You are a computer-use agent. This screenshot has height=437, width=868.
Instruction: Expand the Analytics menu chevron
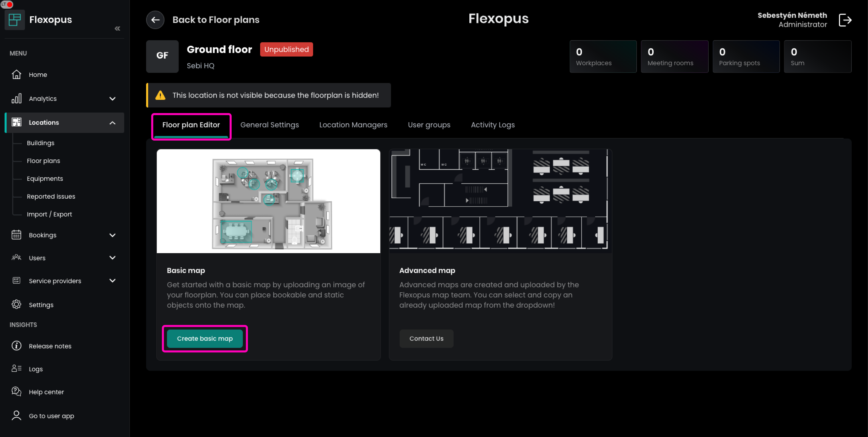tap(113, 99)
